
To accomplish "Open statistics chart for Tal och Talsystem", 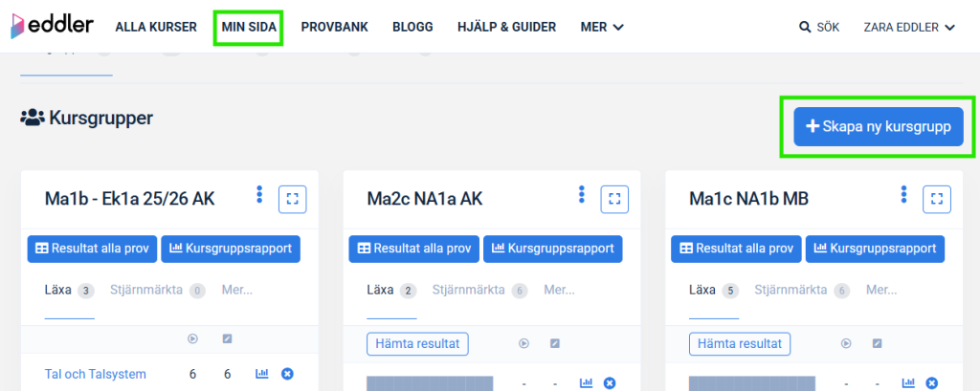I will click(261, 374).
